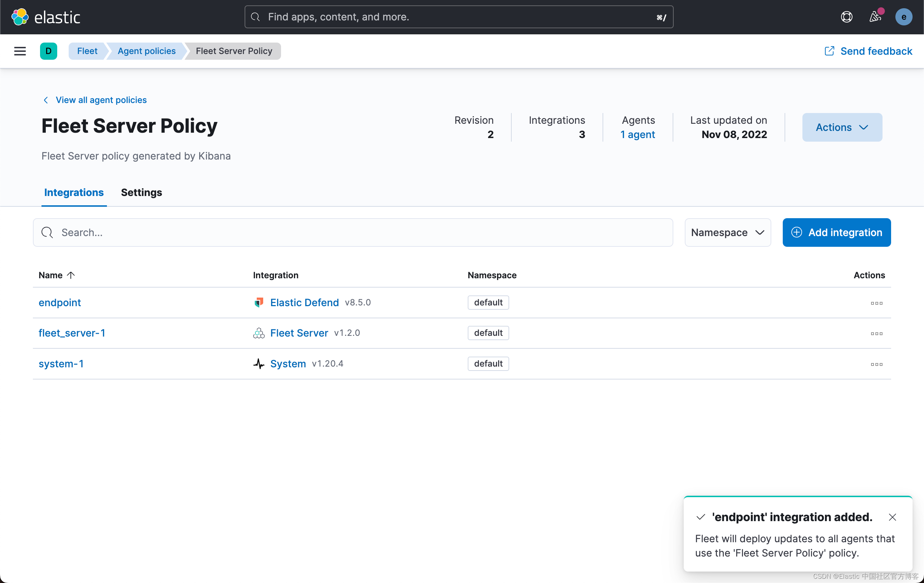Open Send feedback link
Screen dimensions: 924x583
pyautogui.click(x=868, y=51)
